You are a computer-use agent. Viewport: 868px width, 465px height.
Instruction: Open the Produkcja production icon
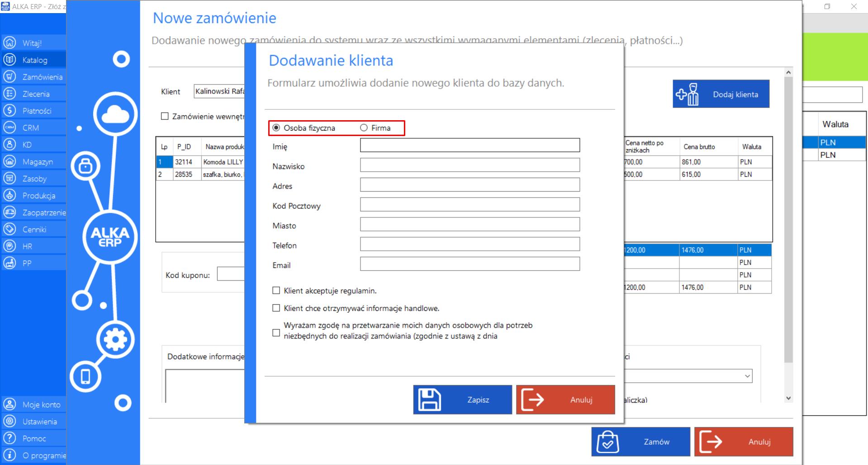[x=9, y=195]
